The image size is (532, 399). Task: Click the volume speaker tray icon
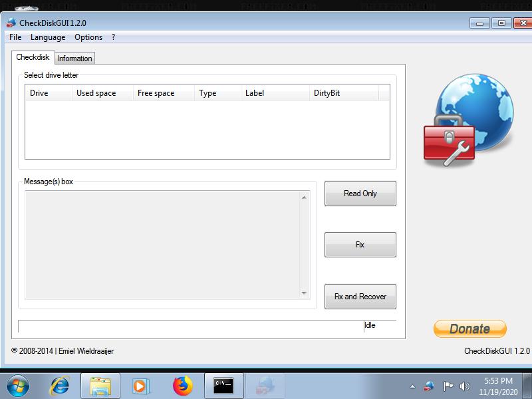coord(464,386)
